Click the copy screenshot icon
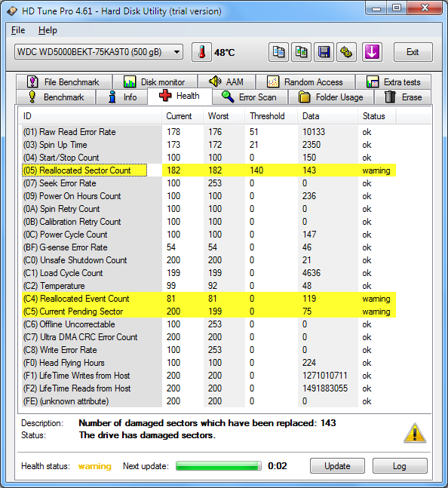Viewport: 448px width, 488px height. tap(301, 52)
